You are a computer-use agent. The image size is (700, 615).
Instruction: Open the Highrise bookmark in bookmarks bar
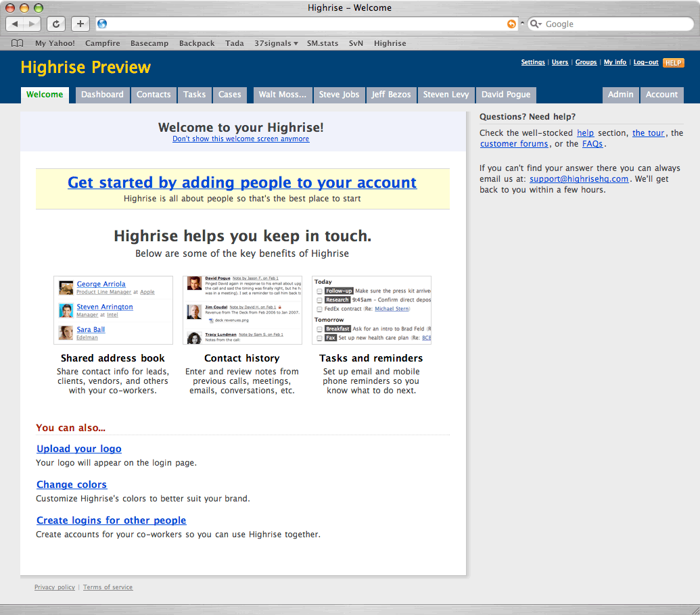[x=390, y=43]
